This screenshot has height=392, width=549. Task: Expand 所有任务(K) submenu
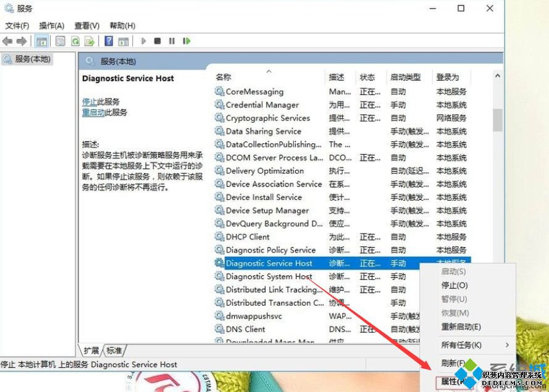[x=467, y=345]
